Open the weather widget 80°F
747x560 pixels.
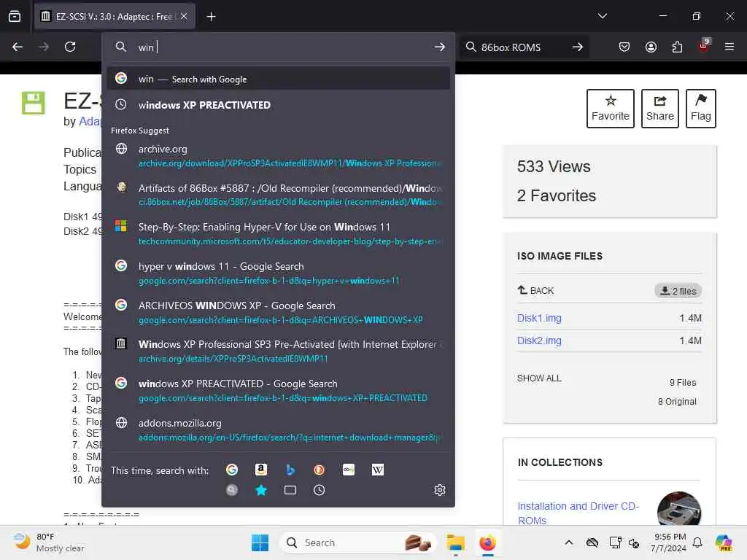point(49,542)
